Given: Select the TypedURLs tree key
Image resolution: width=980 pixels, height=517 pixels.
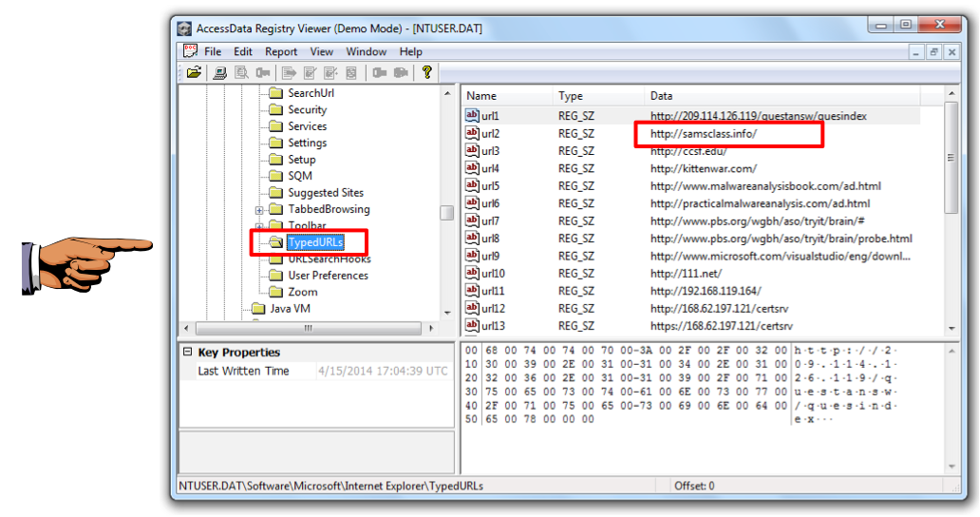Looking at the screenshot, I should tap(315, 242).
